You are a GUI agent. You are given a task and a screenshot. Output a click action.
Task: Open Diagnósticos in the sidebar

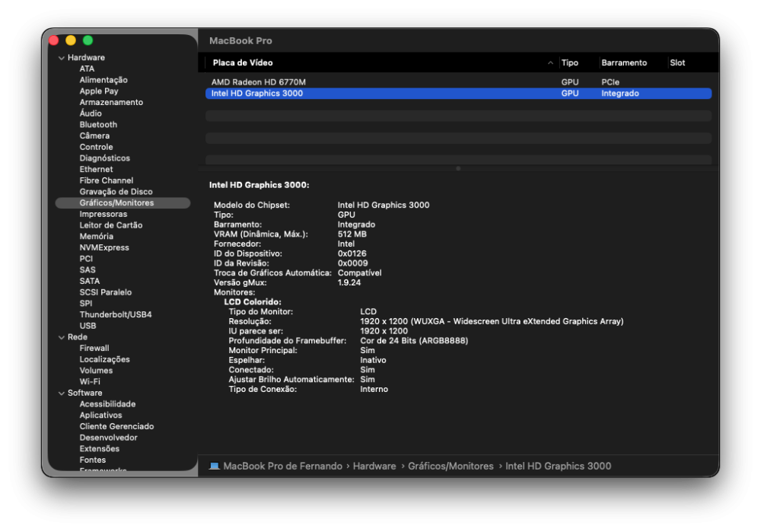tap(105, 158)
